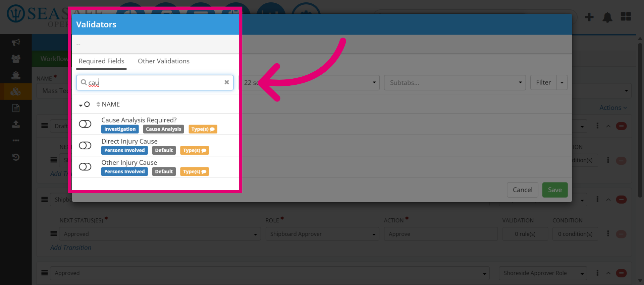Remove the Approved transition with the red minus
This screenshot has height=285, width=644.
pyautogui.click(x=621, y=234)
